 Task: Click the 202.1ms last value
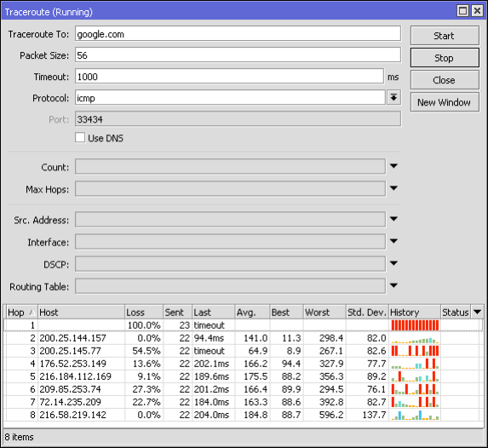pos(211,364)
